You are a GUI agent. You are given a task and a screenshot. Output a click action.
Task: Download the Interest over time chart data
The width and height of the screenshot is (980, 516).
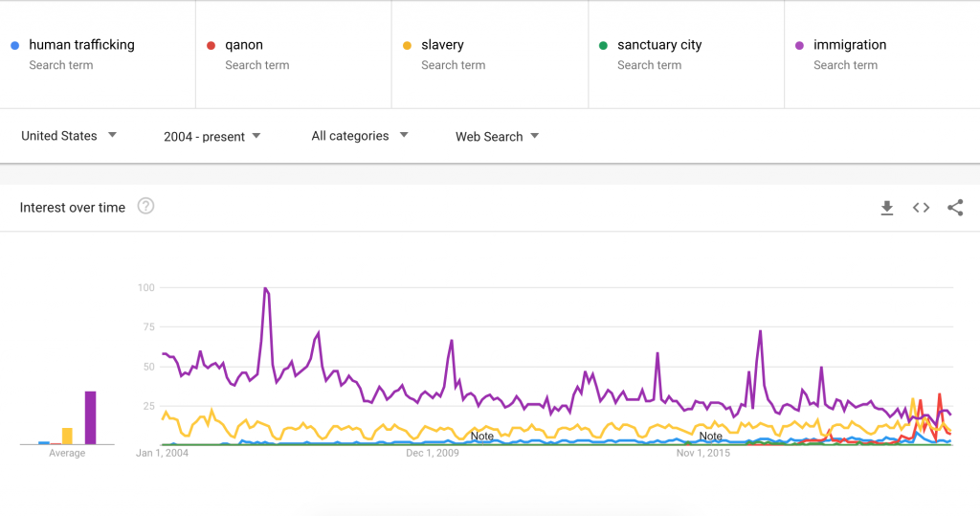(x=886, y=208)
